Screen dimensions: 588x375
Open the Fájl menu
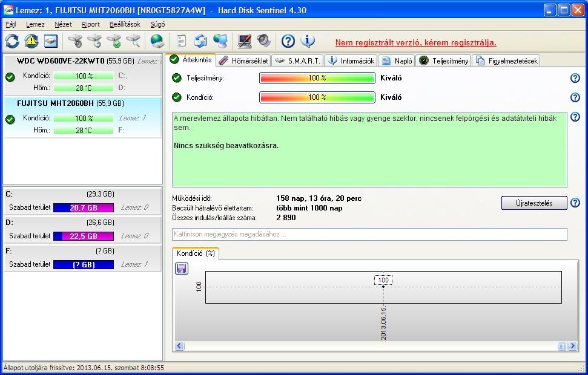point(10,24)
